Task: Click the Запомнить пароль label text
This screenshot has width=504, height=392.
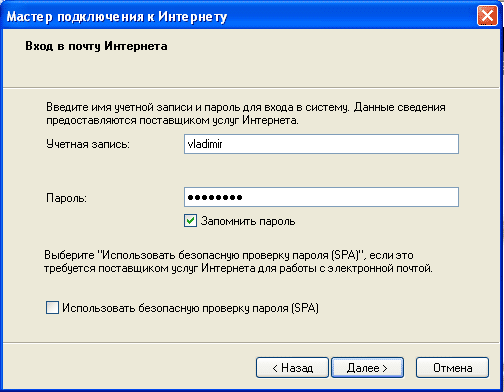Action: click(248, 221)
